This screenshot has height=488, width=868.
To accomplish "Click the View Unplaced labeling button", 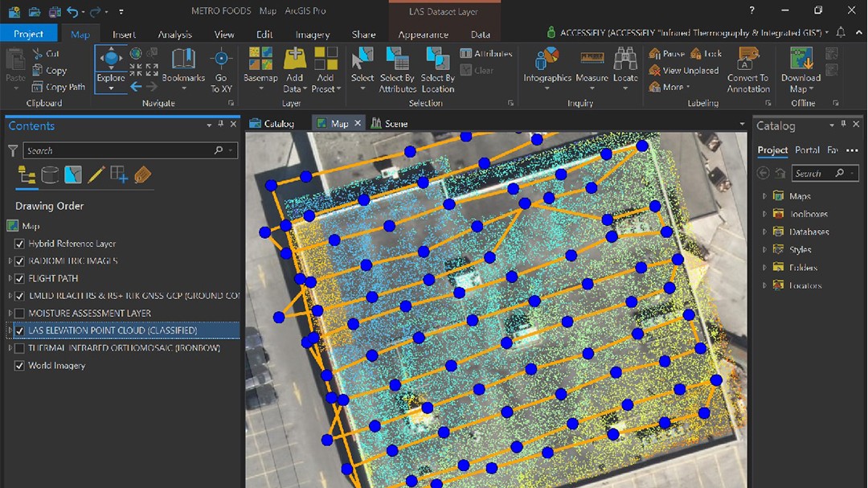I will coord(684,70).
